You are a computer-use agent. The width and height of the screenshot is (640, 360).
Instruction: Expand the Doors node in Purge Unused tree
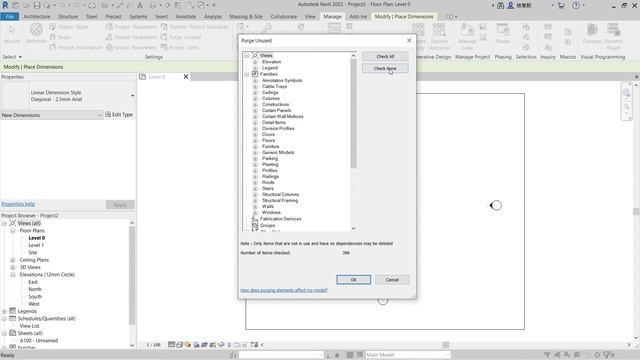256,134
